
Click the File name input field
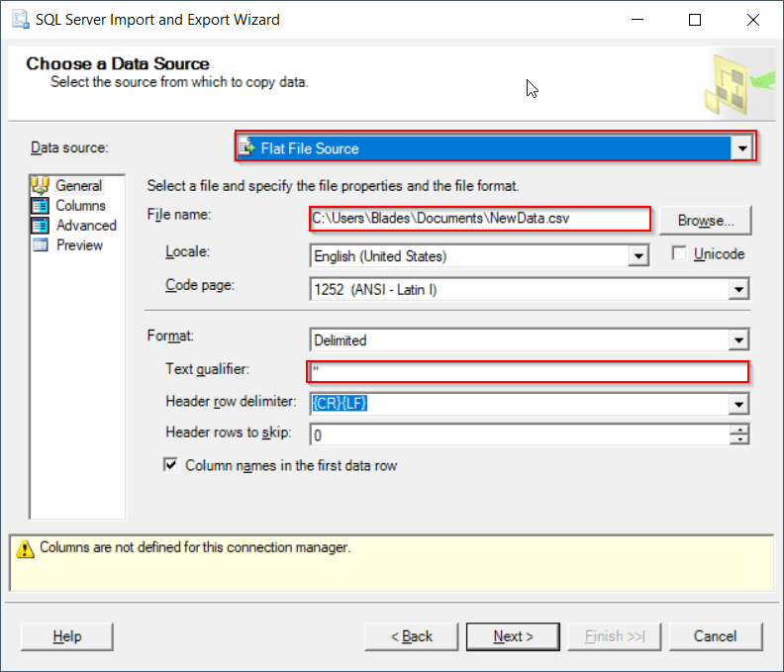tap(480, 219)
